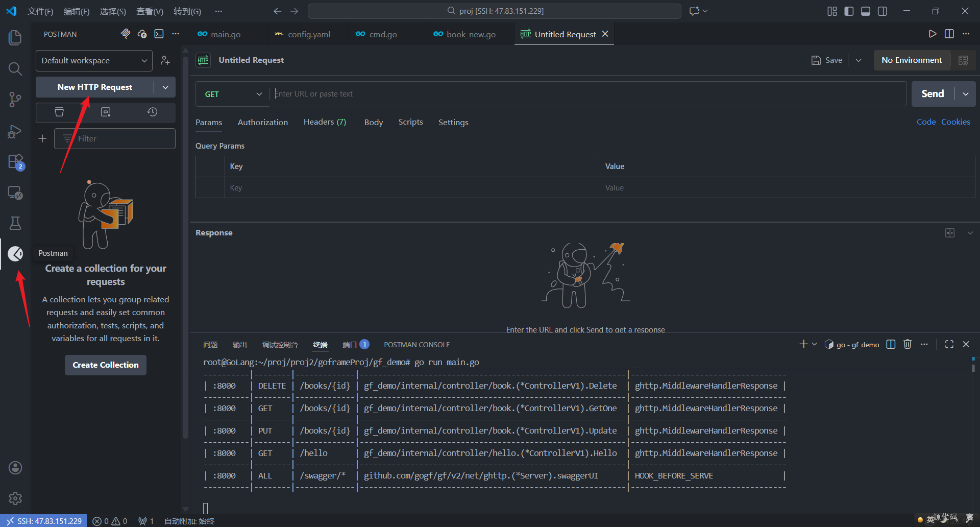
Task: Change response pane layout icon
Action: [950, 233]
